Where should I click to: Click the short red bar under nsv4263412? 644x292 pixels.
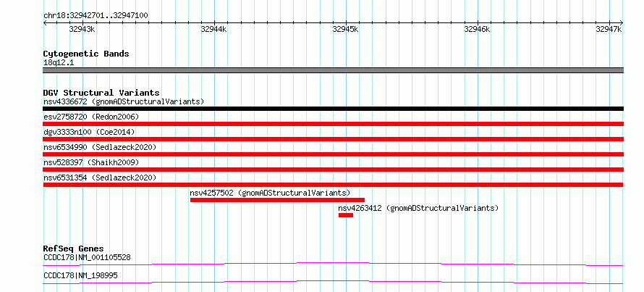[x=346, y=215]
